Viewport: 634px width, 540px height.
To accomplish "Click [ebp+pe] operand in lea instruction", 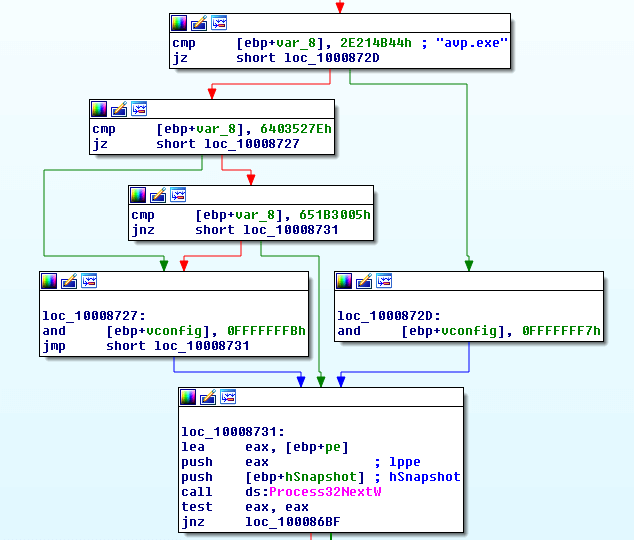I will click(x=317, y=447).
